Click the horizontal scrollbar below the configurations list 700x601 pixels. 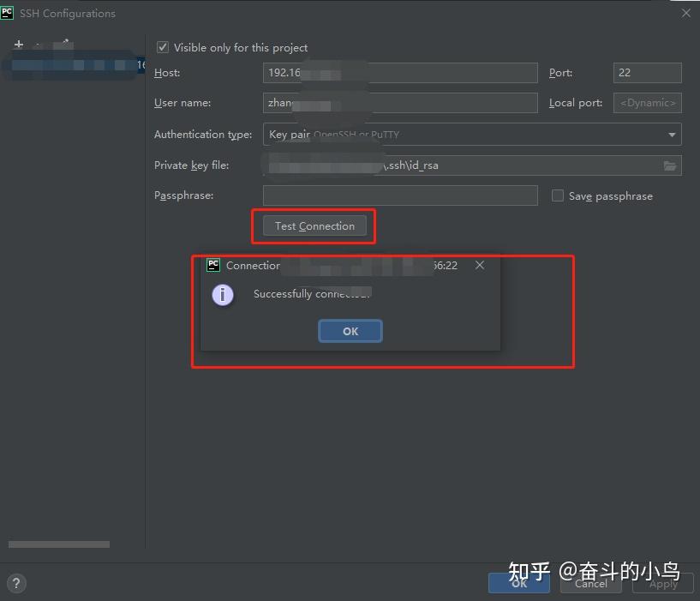(58, 544)
